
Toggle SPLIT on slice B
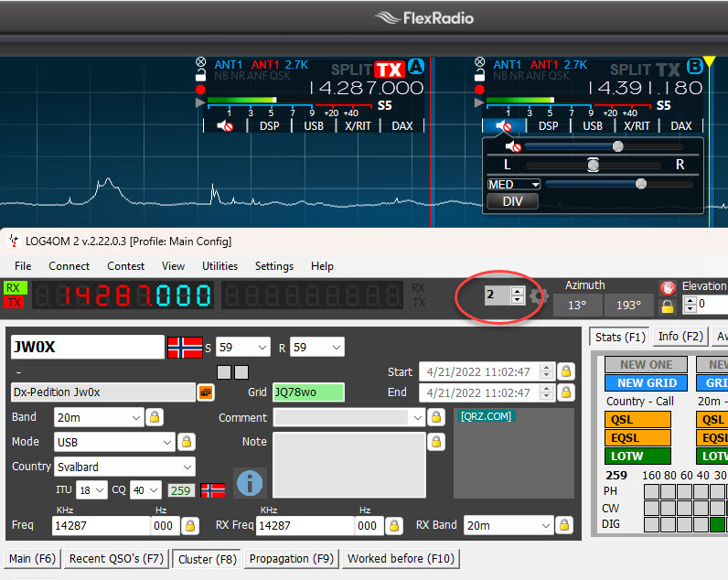(630, 70)
